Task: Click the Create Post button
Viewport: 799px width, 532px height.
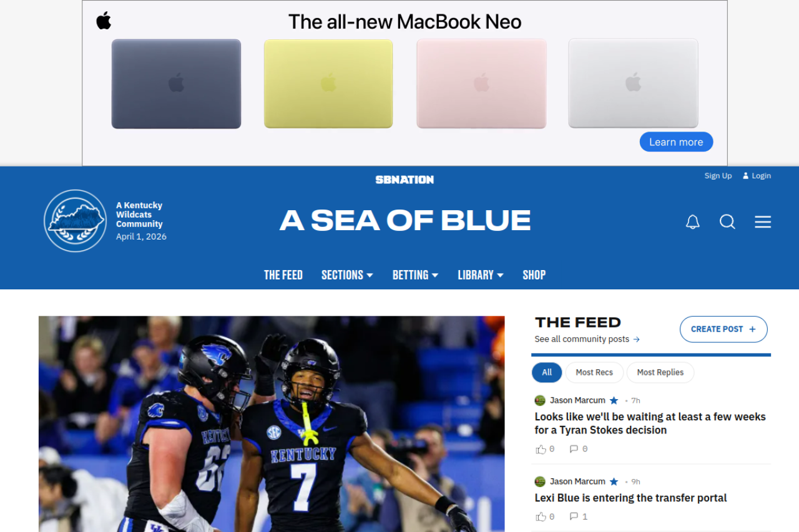Action: click(723, 329)
